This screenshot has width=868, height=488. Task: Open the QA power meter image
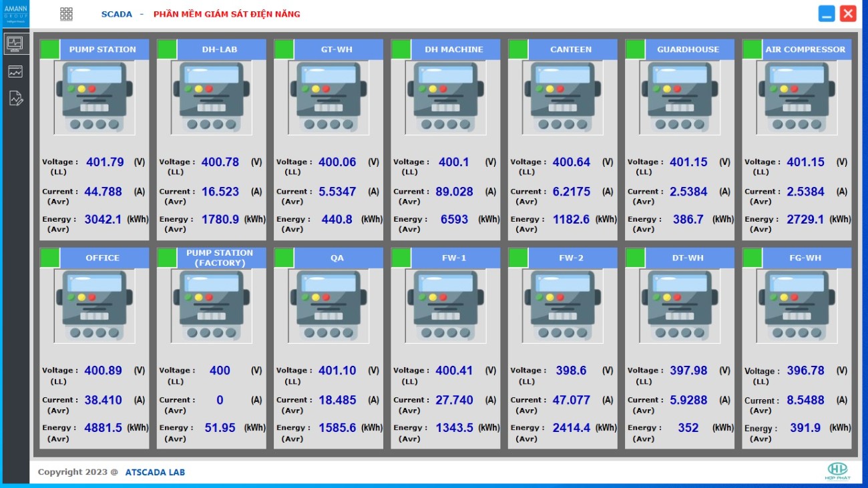coord(329,306)
